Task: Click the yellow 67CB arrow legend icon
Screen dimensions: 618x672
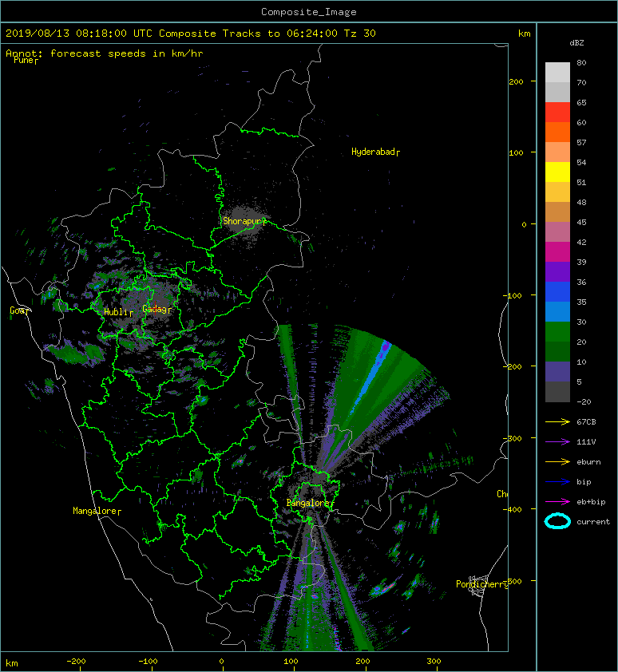Action: tap(557, 421)
